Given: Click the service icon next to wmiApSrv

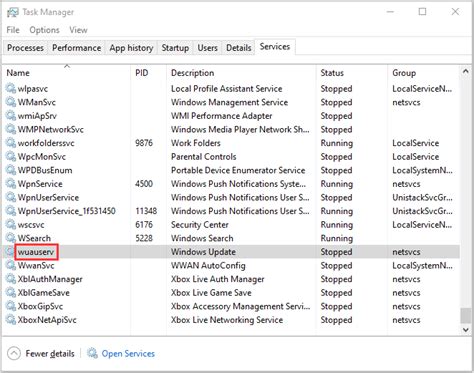Looking at the screenshot, I should coord(11,116).
